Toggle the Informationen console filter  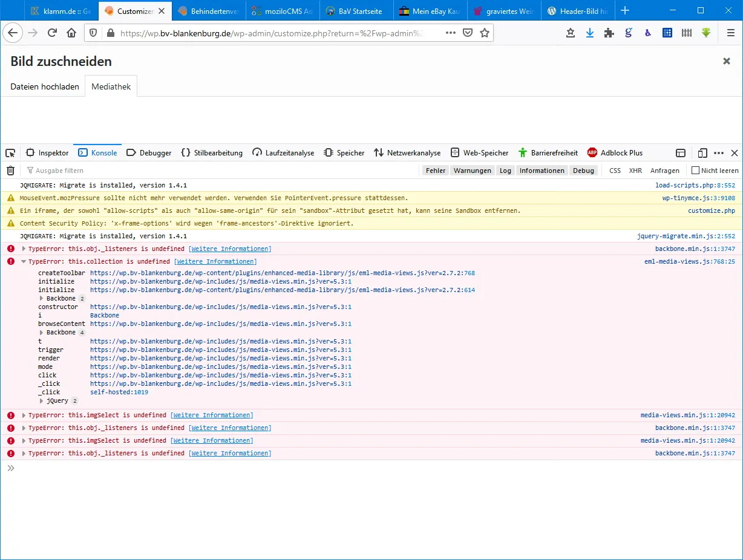point(542,171)
